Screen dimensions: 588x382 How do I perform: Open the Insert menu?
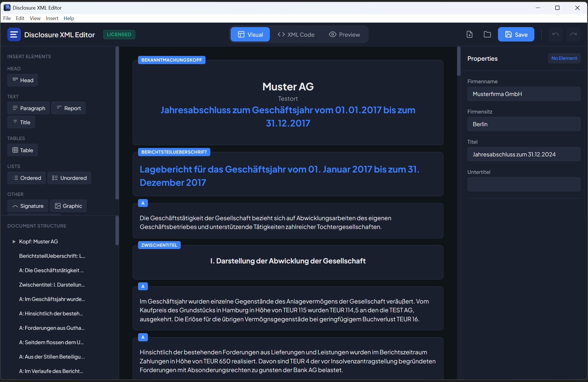click(52, 18)
